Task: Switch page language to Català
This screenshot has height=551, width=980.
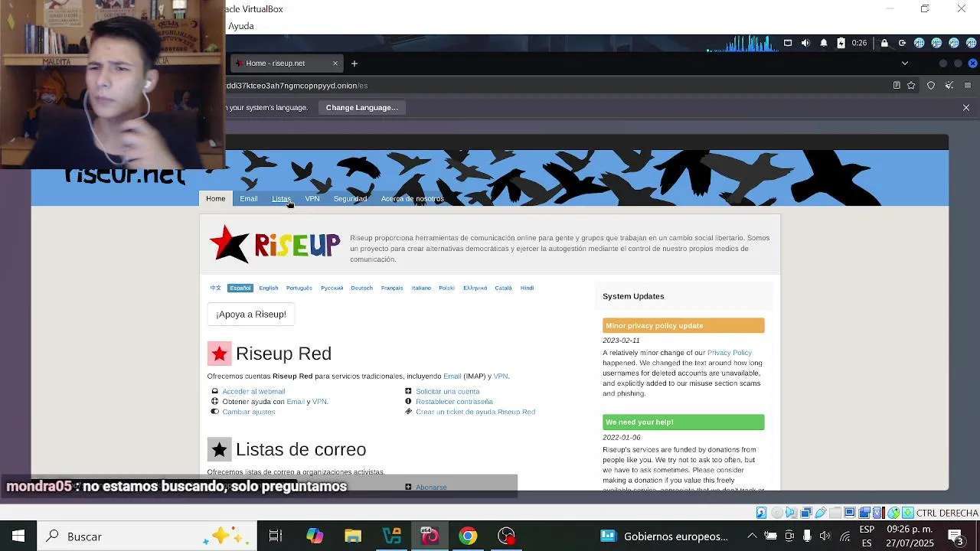Action: point(503,289)
